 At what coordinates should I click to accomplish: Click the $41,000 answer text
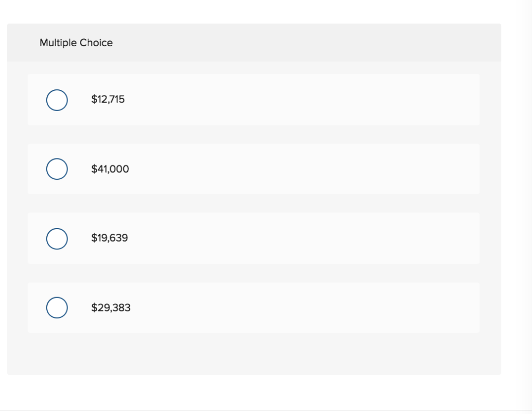[110, 169]
